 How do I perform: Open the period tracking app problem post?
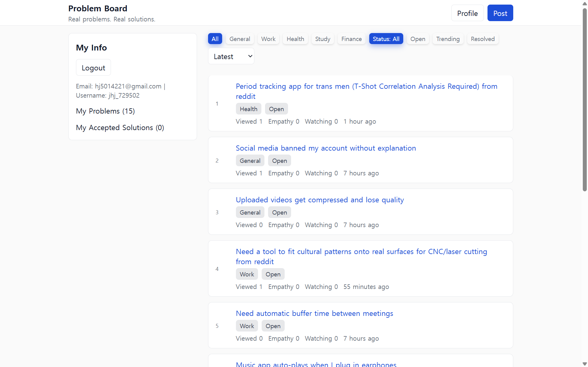(366, 87)
